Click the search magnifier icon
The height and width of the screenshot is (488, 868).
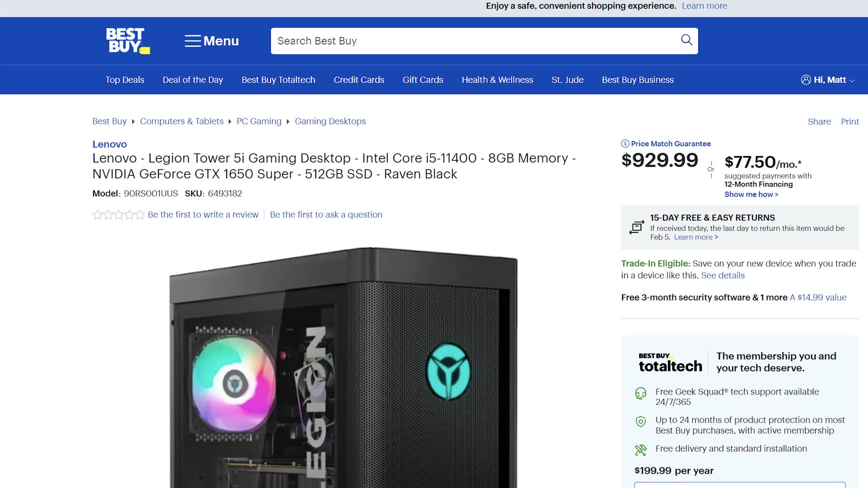click(686, 40)
